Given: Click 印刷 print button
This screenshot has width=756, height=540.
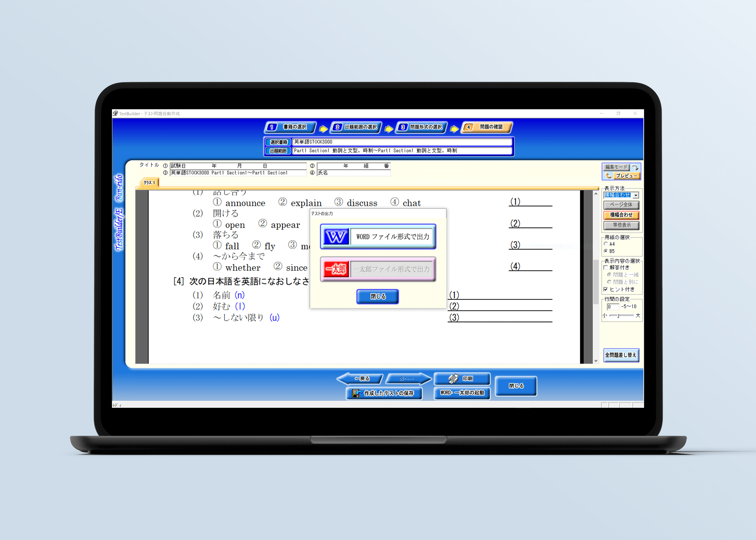Looking at the screenshot, I should pos(462,378).
